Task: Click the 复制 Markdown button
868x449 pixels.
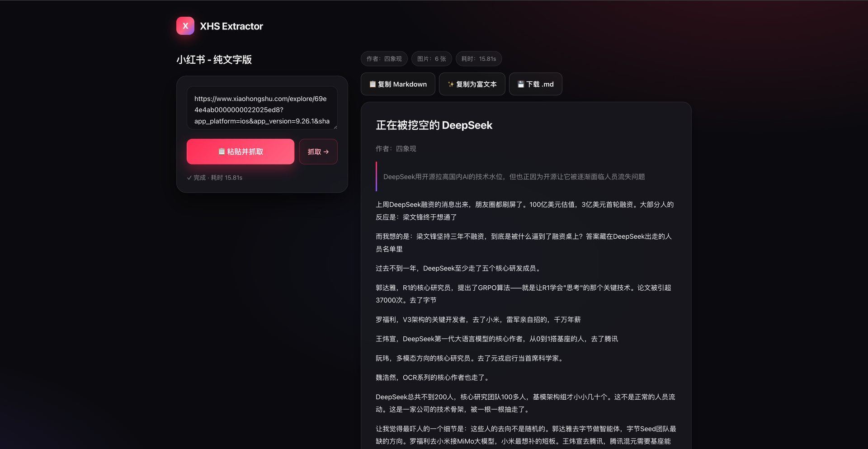Action: tap(398, 84)
